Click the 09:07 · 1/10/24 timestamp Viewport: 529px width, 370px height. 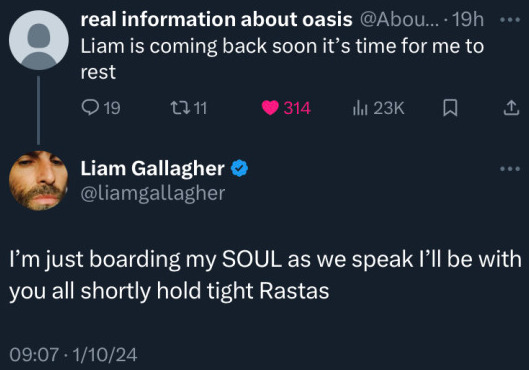tap(73, 354)
